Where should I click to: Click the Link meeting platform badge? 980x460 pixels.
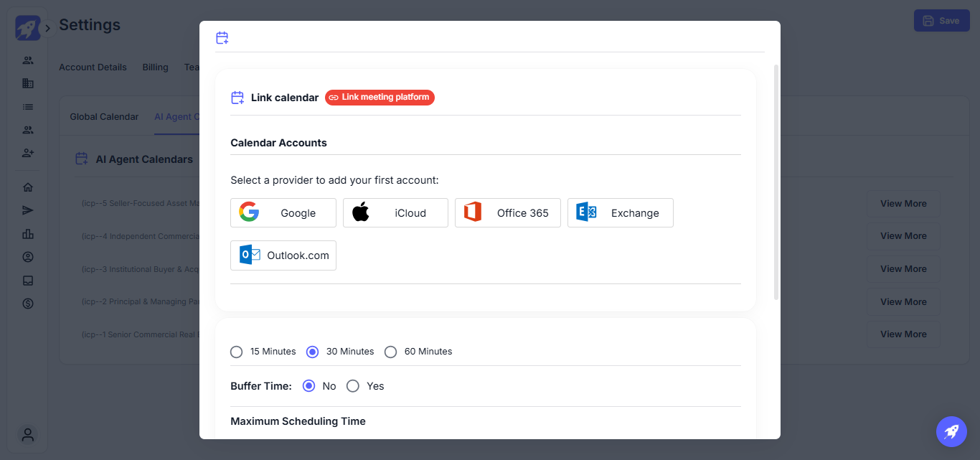(x=380, y=98)
